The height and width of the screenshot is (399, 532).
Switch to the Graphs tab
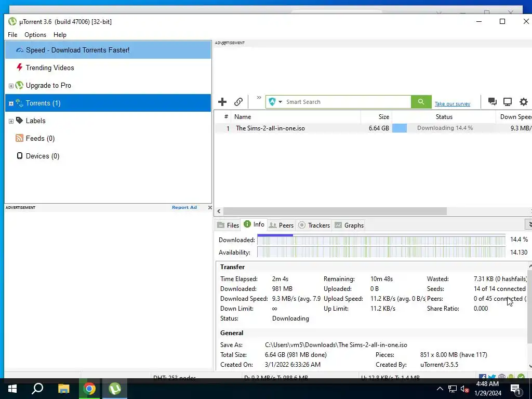click(349, 225)
